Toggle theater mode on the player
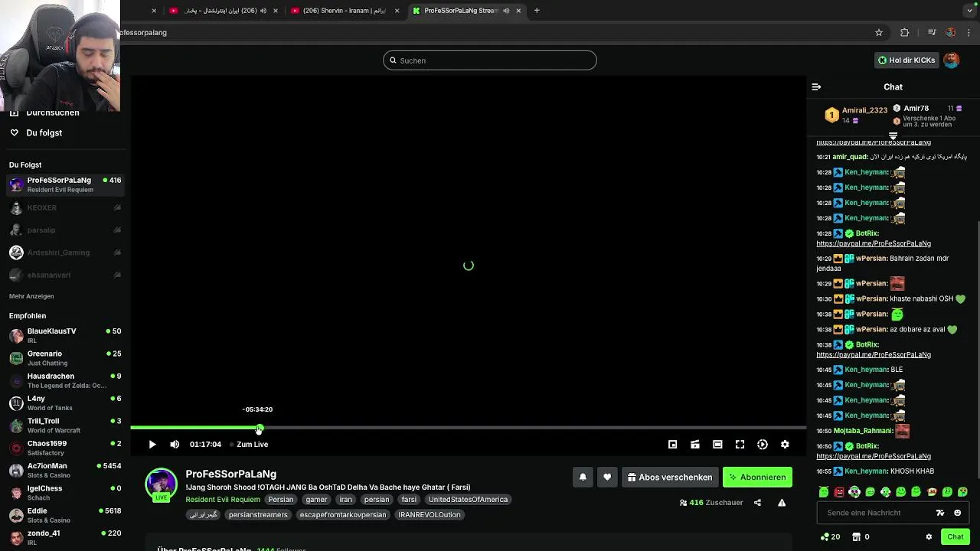980x551 pixels. pyautogui.click(x=717, y=445)
